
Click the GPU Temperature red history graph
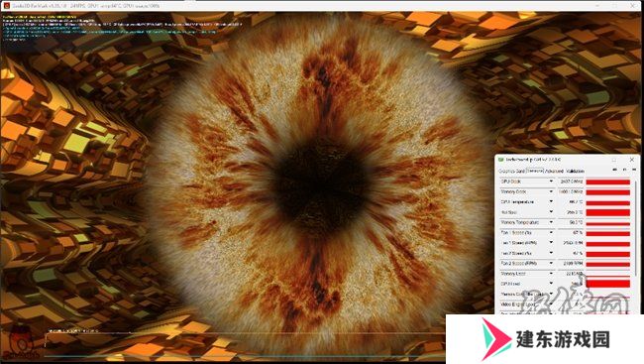(x=608, y=202)
